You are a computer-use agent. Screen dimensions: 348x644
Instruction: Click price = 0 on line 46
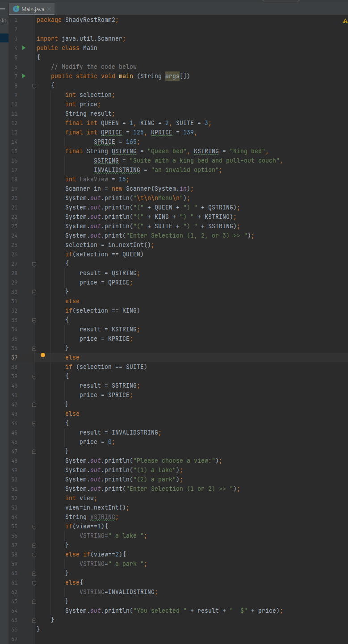[x=97, y=442]
